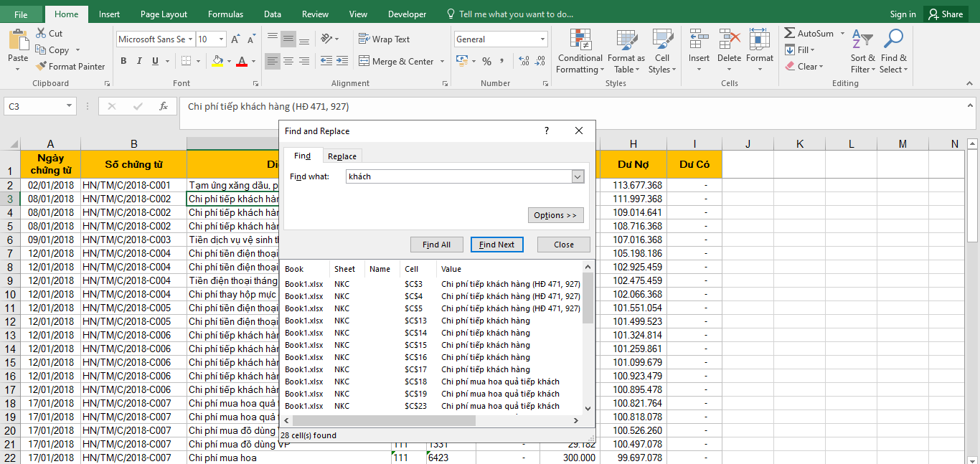Click the Percent Style icon
Screen dimensions: 980x464
(486, 62)
